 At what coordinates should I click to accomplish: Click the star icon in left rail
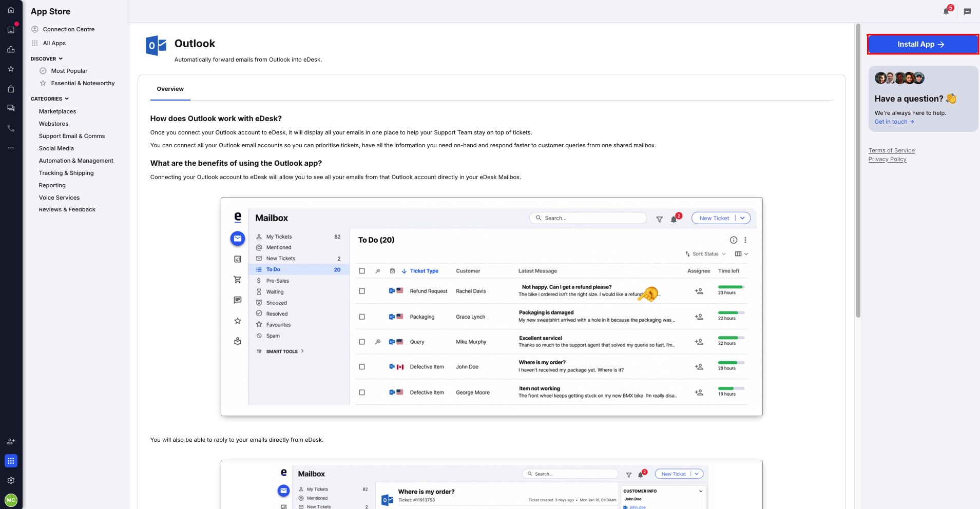pyautogui.click(x=11, y=69)
